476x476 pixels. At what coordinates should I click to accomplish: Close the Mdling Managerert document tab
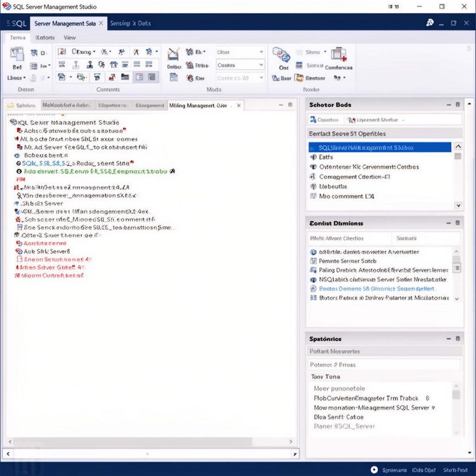[239, 106]
